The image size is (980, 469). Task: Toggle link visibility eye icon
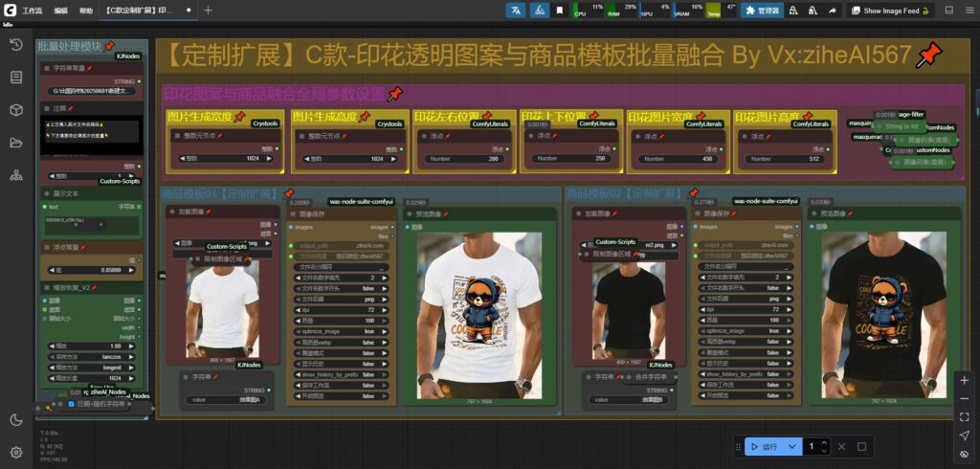coord(964,454)
